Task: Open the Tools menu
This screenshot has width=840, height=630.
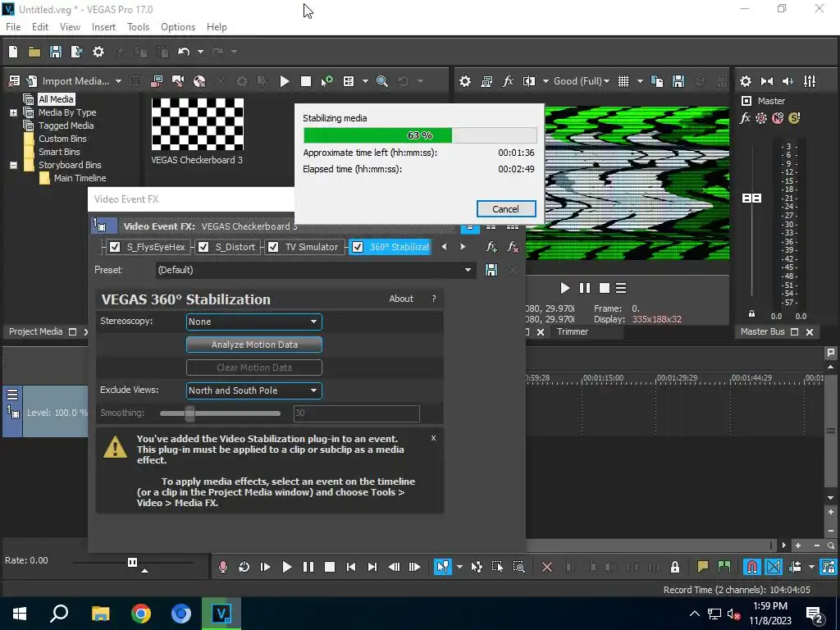Action: (x=138, y=27)
